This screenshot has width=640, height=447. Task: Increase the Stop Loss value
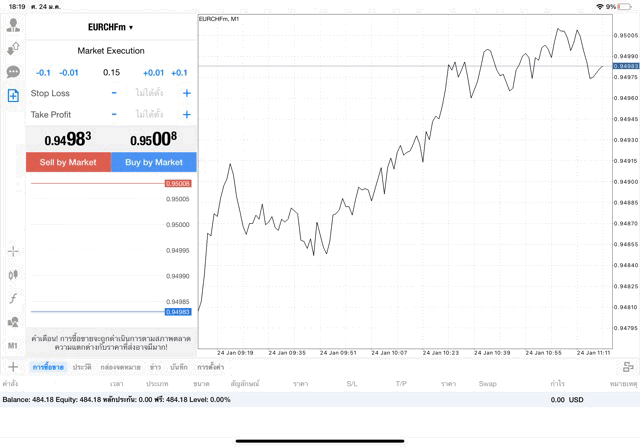(x=187, y=93)
